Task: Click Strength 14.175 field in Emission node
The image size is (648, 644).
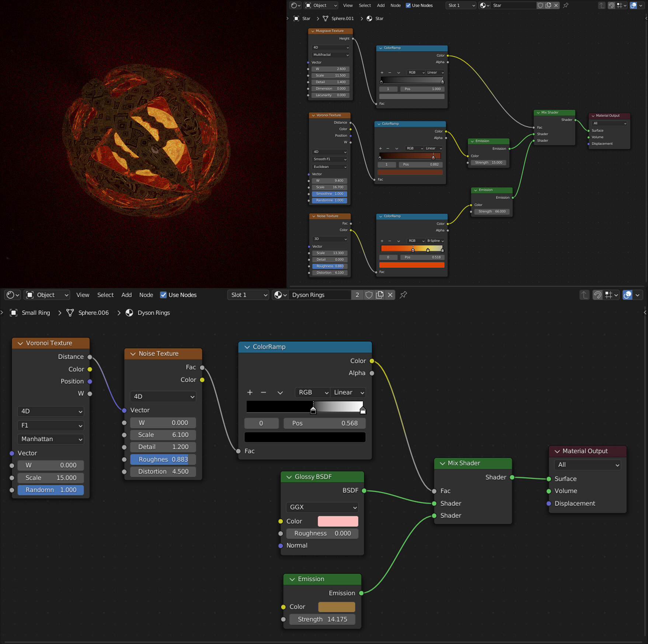Action: point(322,619)
